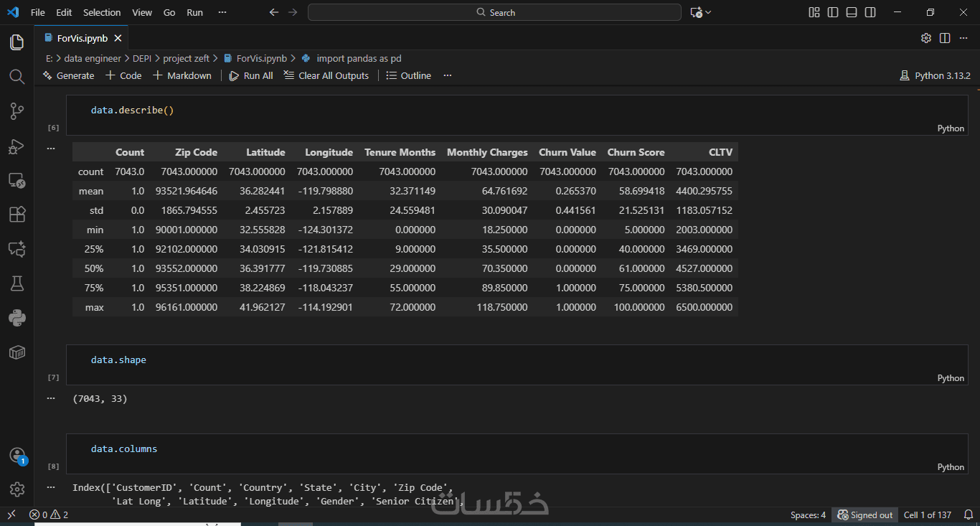Open the Extensions view
980x526 pixels.
click(x=17, y=215)
